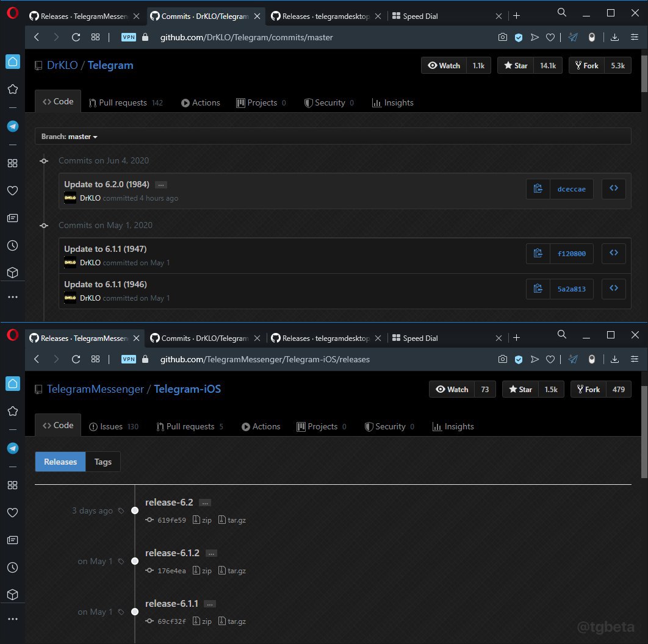648x644 pixels.
Task: Open Pull requests tab in DrKLO repo
Action: point(126,103)
